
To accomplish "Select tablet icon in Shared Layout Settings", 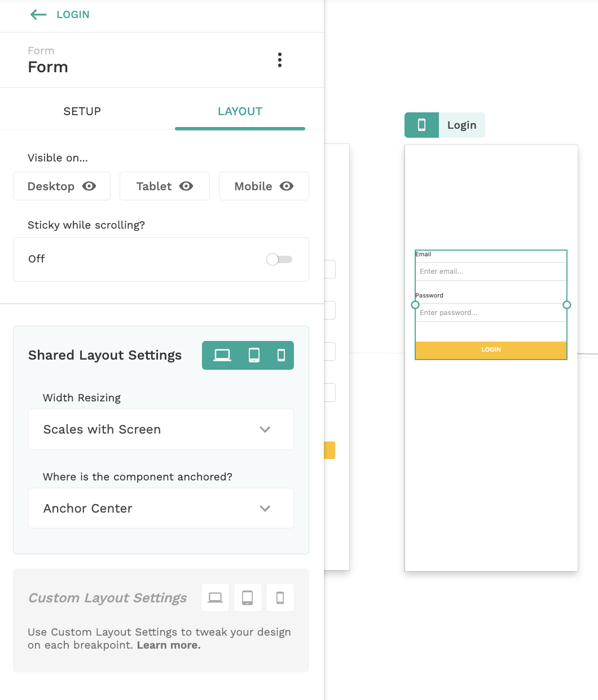I will point(254,355).
